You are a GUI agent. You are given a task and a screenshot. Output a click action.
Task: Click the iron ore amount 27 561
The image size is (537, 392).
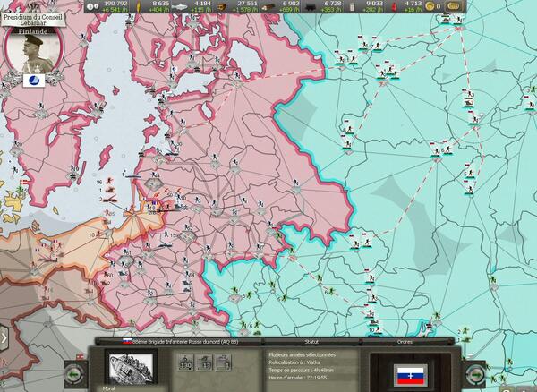[x=247, y=4]
